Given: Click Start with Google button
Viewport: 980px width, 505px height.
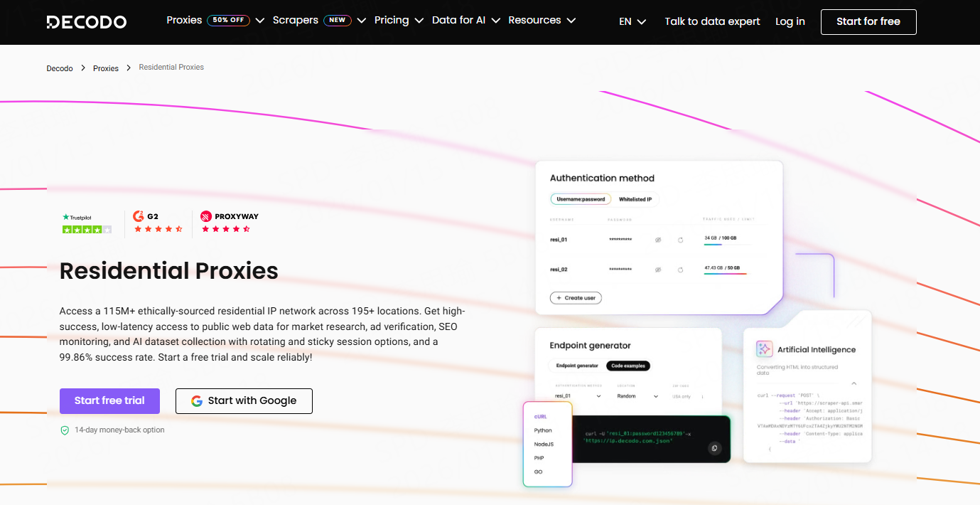Looking at the screenshot, I should point(244,400).
